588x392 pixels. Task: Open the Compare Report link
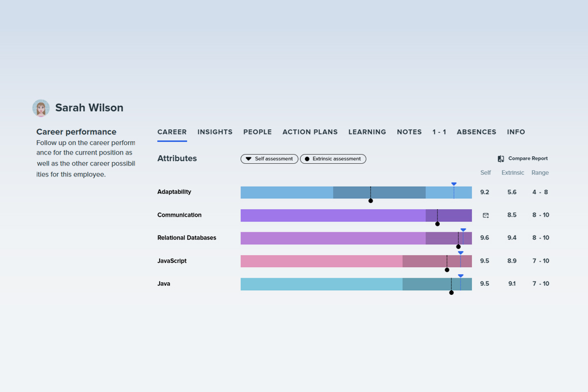[528, 159]
